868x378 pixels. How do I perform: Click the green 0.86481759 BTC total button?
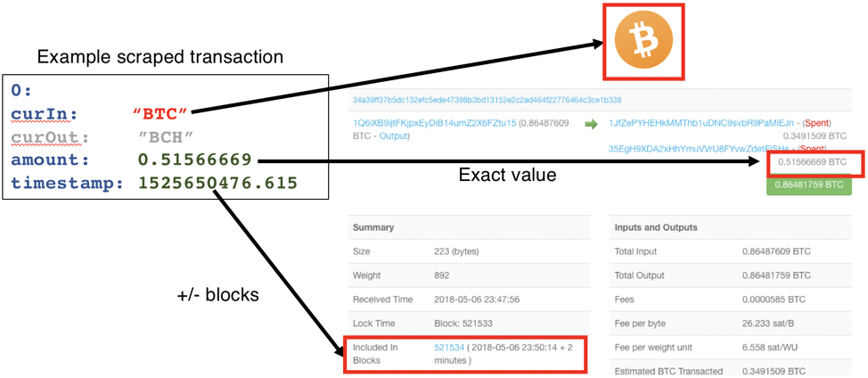809,185
